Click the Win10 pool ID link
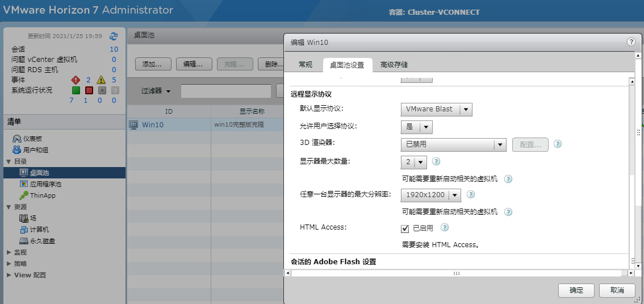This screenshot has height=304, width=644. 153,125
